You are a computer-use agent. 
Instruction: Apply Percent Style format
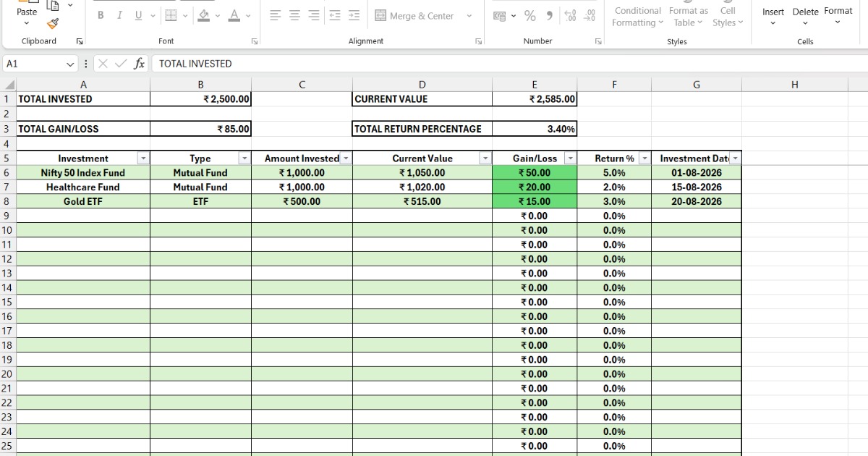click(x=530, y=16)
